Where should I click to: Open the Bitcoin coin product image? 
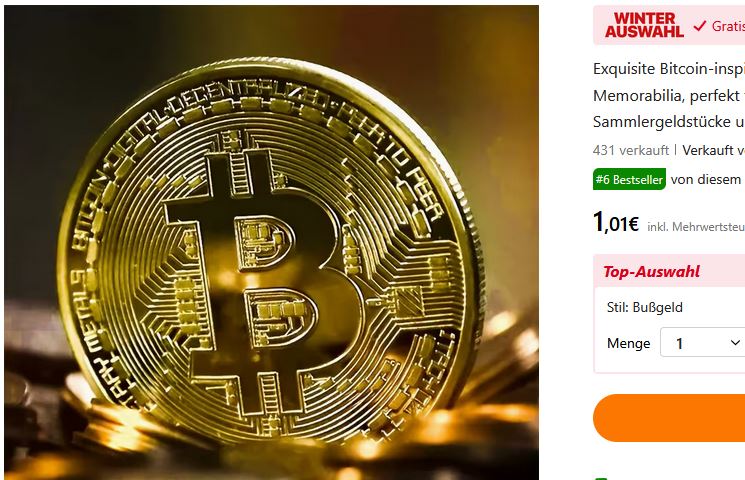click(271, 242)
